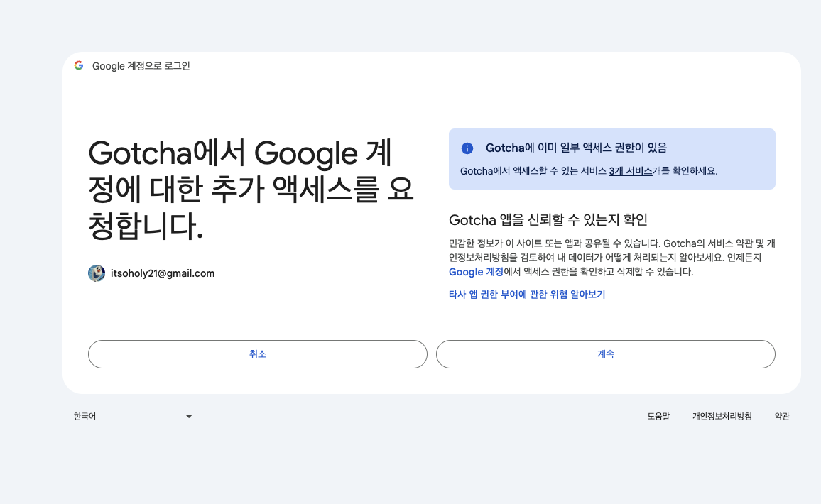Open the 한국어 language dropdown

tap(133, 417)
